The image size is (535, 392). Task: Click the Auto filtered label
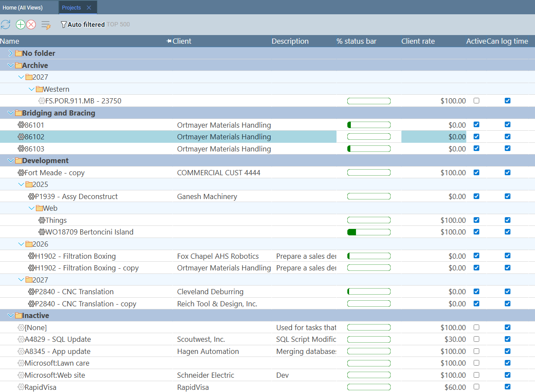click(x=86, y=25)
